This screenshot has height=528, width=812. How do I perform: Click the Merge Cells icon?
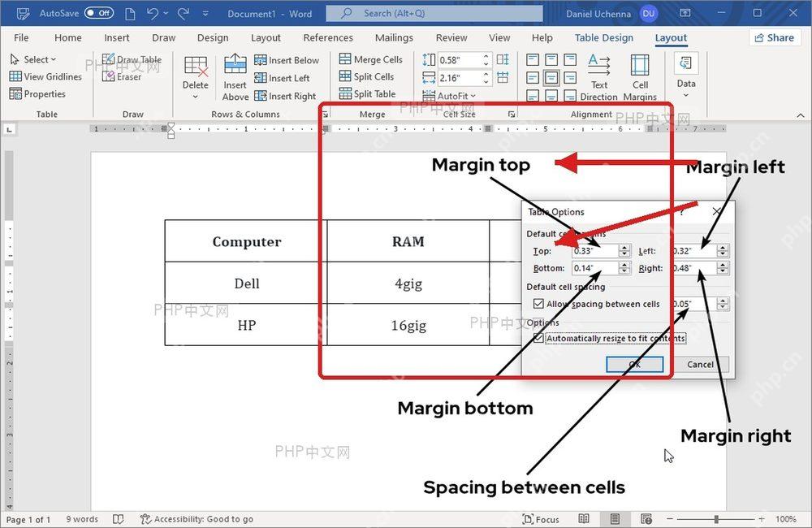[345, 59]
